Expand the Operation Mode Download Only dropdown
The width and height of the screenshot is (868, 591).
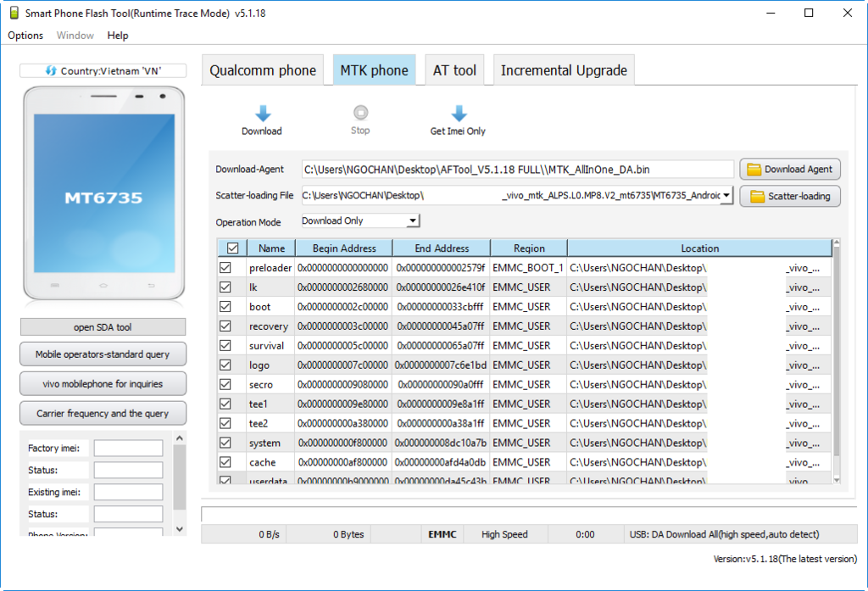click(413, 221)
